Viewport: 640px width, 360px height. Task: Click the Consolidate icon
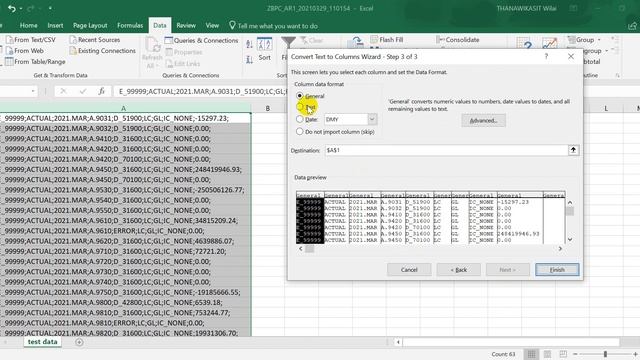coord(440,40)
